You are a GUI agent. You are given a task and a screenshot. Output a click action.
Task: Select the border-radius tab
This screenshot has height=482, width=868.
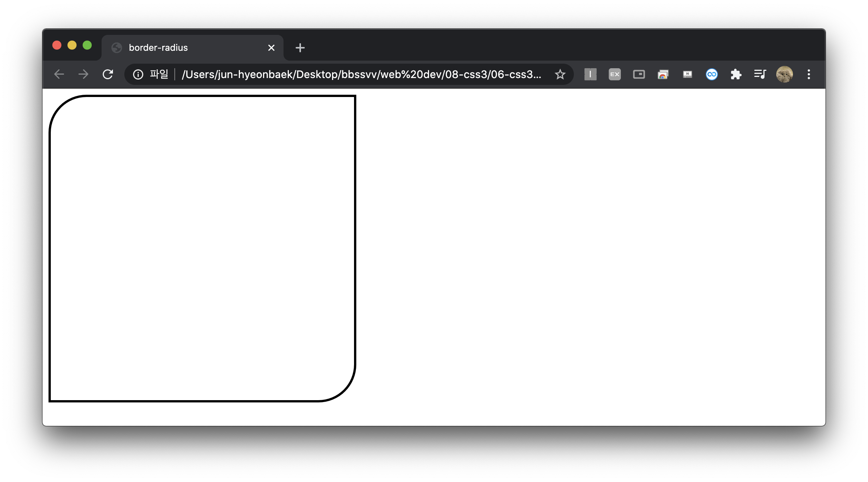click(x=182, y=48)
